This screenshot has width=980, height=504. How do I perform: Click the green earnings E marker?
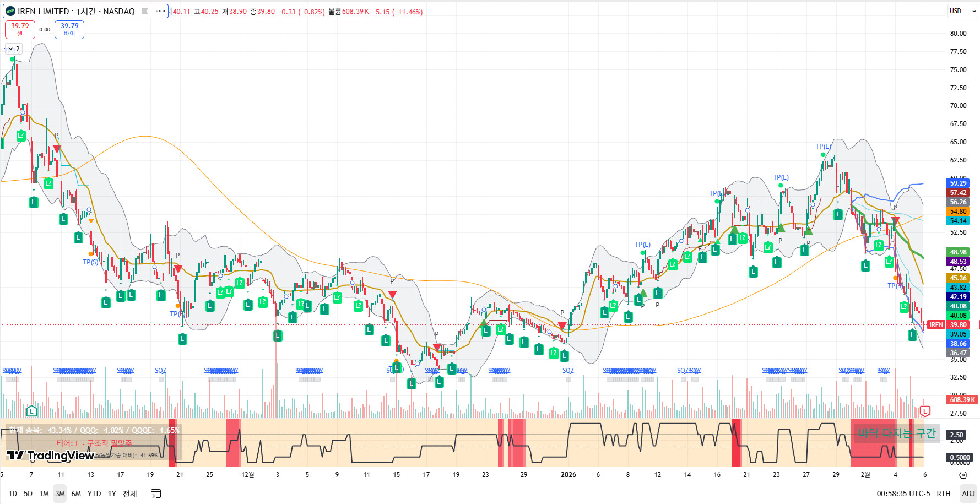[x=31, y=411]
